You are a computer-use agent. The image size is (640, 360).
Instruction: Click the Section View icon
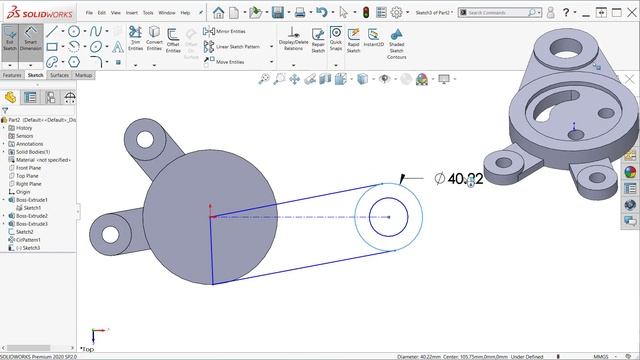[x=325, y=79]
